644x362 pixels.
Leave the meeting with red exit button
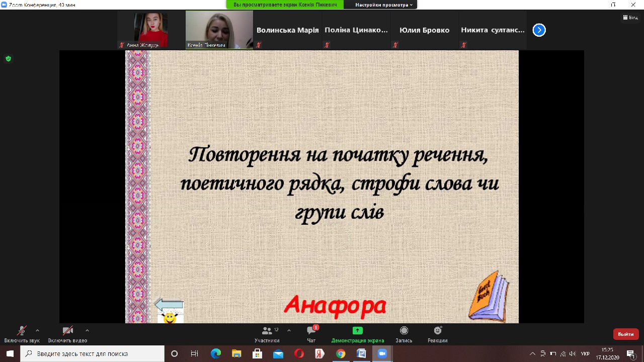625,334
